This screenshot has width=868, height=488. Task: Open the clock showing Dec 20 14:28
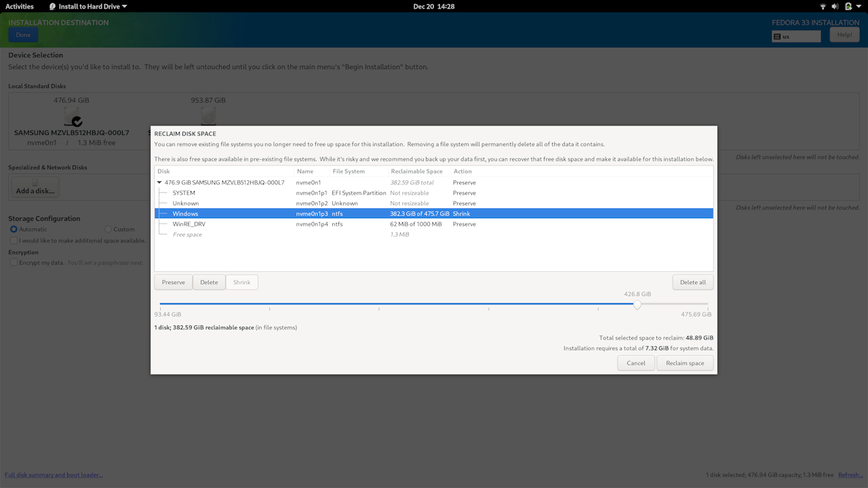(x=434, y=6)
